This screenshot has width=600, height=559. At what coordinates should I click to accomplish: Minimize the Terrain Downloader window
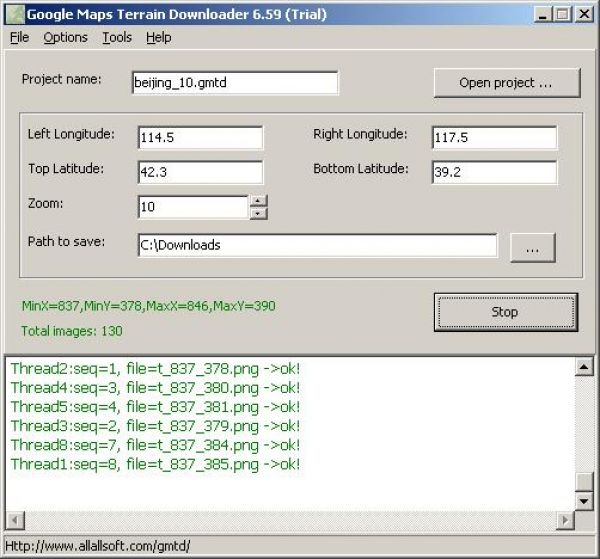click(543, 15)
